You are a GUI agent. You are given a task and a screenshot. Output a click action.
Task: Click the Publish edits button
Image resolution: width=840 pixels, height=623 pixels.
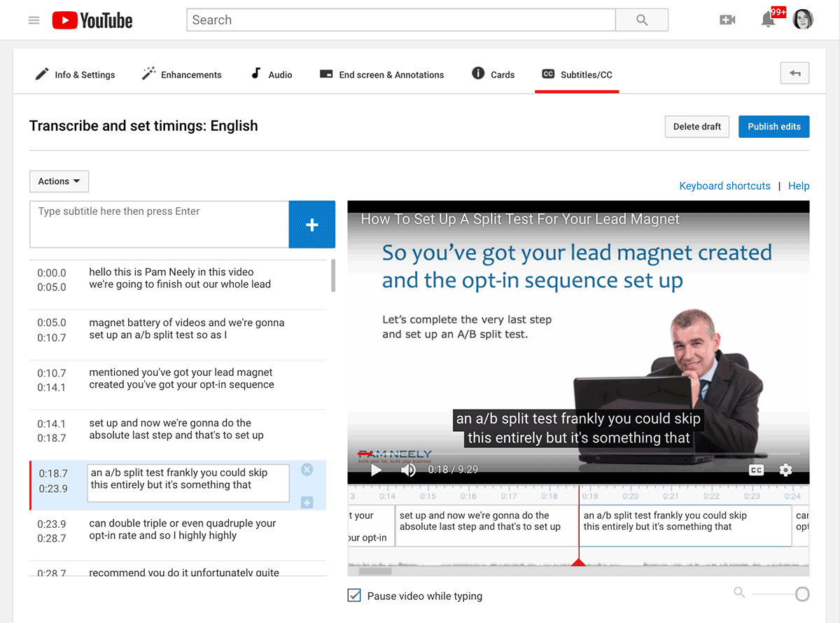click(x=774, y=127)
